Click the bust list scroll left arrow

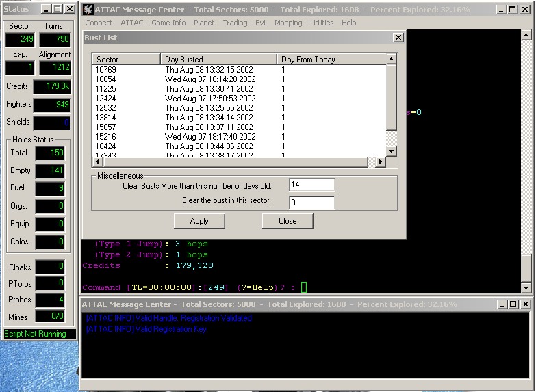[x=97, y=162]
